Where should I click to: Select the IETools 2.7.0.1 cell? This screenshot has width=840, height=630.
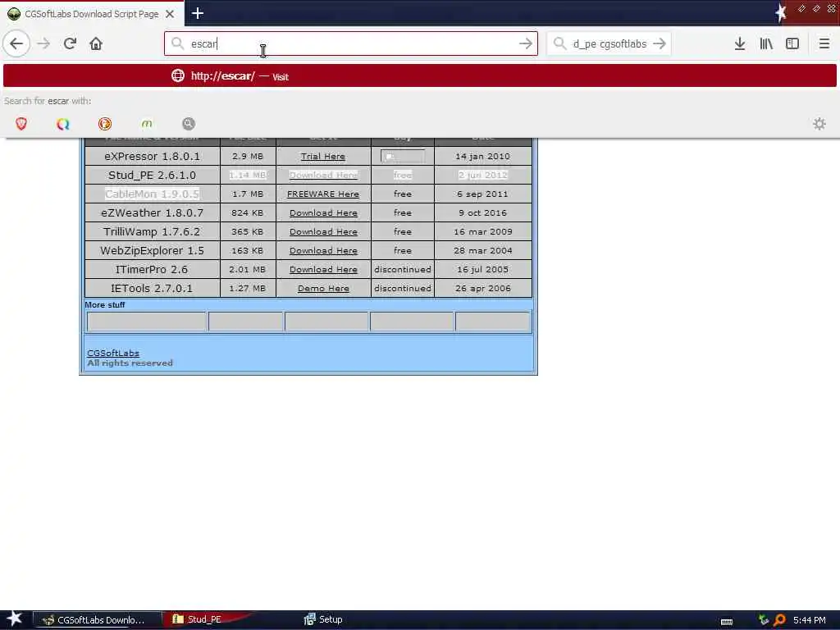(x=152, y=288)
